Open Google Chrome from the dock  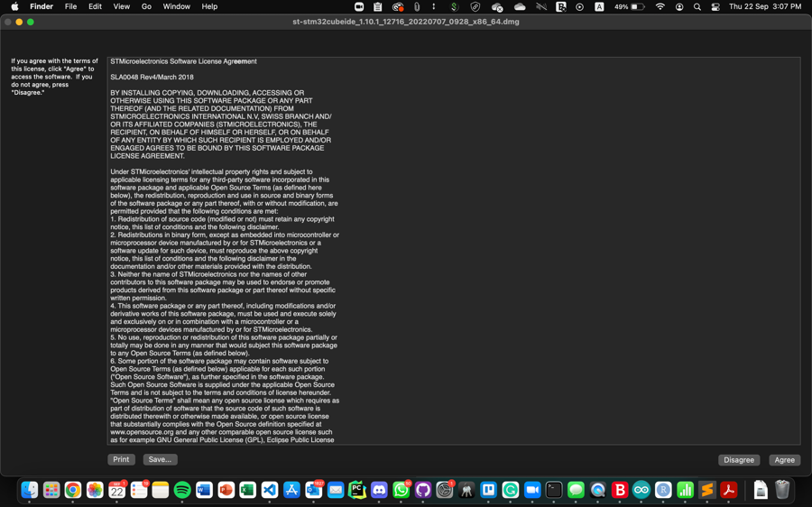(x=73, y=490)
